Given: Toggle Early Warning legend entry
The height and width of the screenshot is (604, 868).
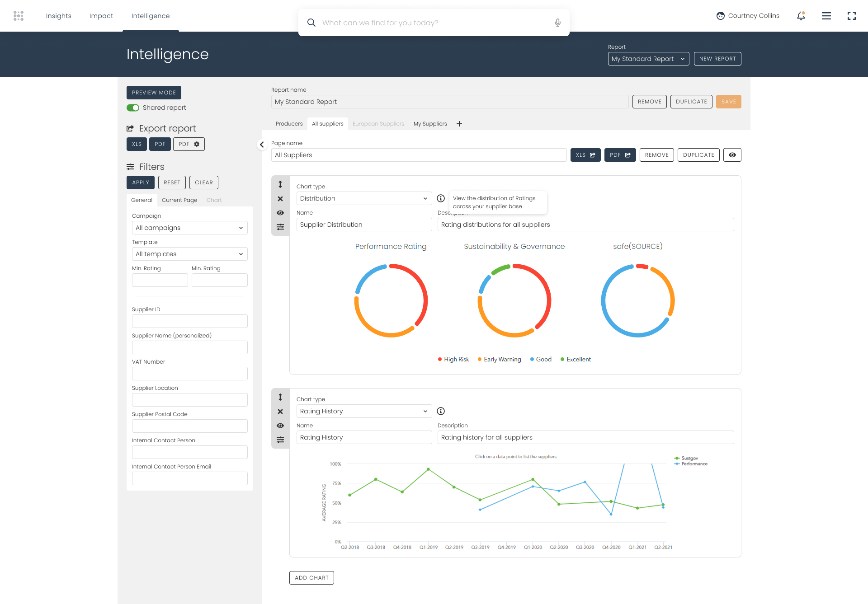Looking at the screenshot, I should [x=500, y=360].
